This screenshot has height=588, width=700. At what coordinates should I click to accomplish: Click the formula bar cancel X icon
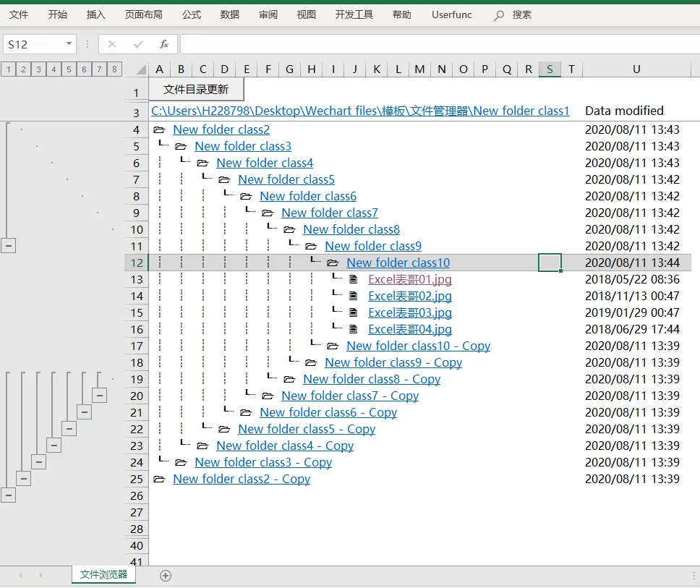pos(112,44)
